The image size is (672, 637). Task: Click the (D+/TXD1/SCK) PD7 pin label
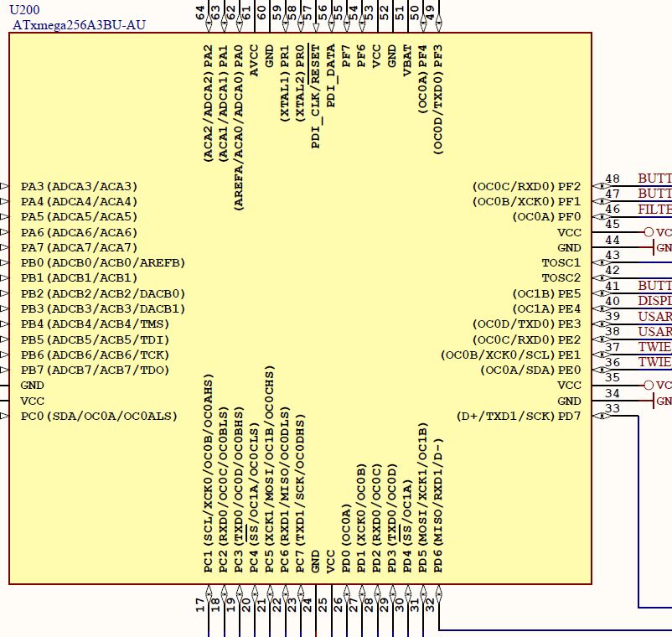519,417
